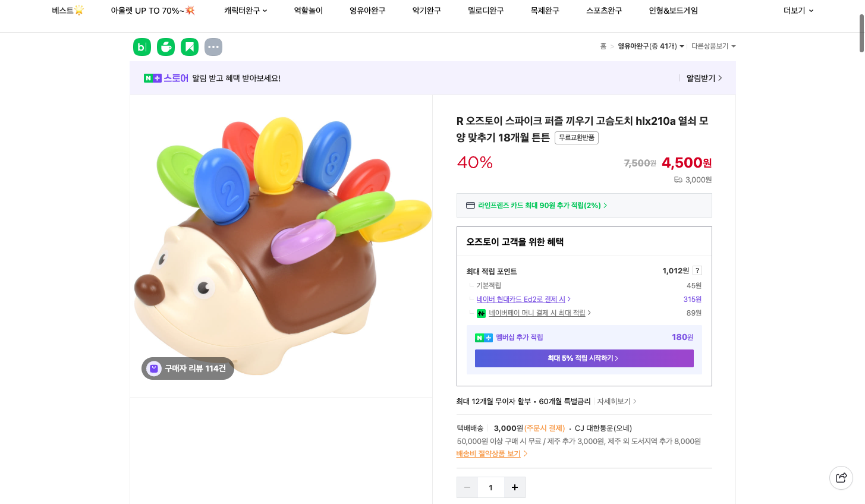Click the 최대 5% 적립 시작하기 button
This screenshot has height=504, width=865.
pyautogui.click(x=584, y=358)
